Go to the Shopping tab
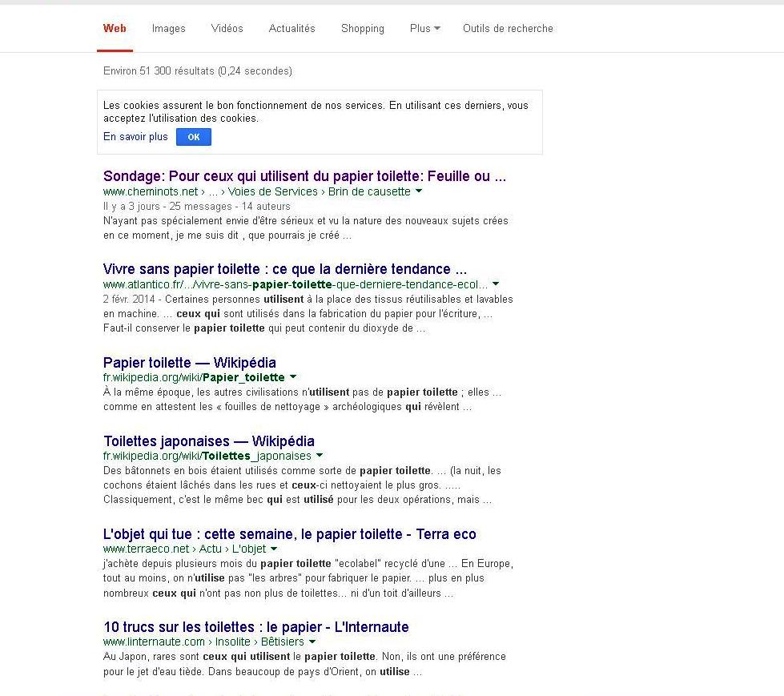784x696 pixels. pyautogui.click(x=362, y=28)
